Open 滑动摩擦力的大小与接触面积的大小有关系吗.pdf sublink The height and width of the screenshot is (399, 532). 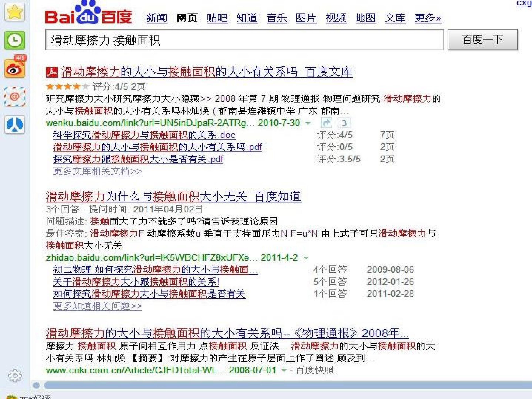pyautogui.click(x=158, y=147)
